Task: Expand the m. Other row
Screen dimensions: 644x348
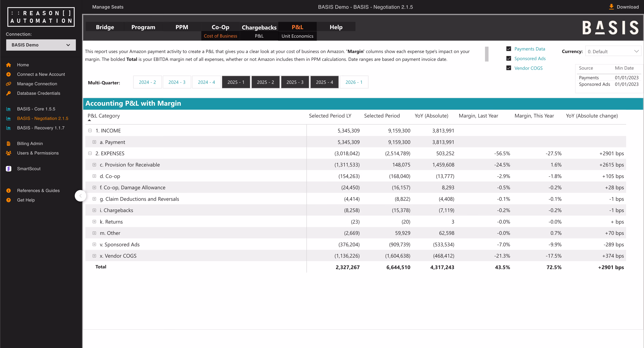Action: [x=94, y=233]
